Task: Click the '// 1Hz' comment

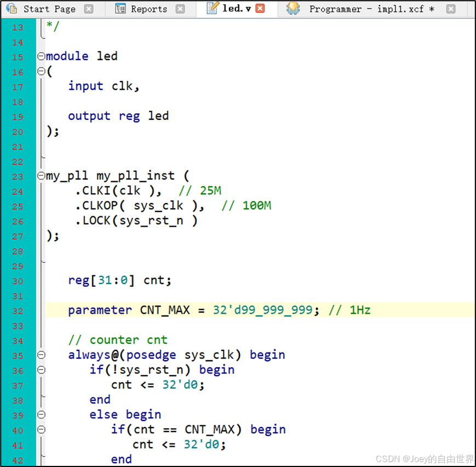Action: [349, 310]
